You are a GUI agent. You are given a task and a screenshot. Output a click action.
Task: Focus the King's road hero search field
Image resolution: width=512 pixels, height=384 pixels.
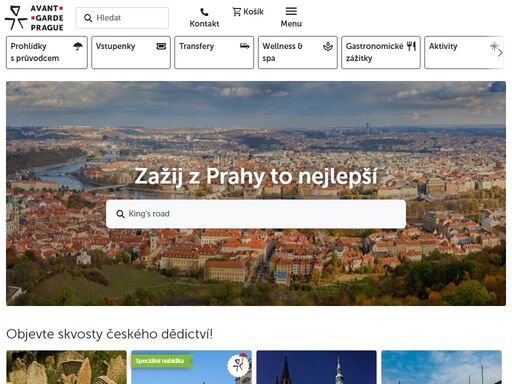coord(256,214)
